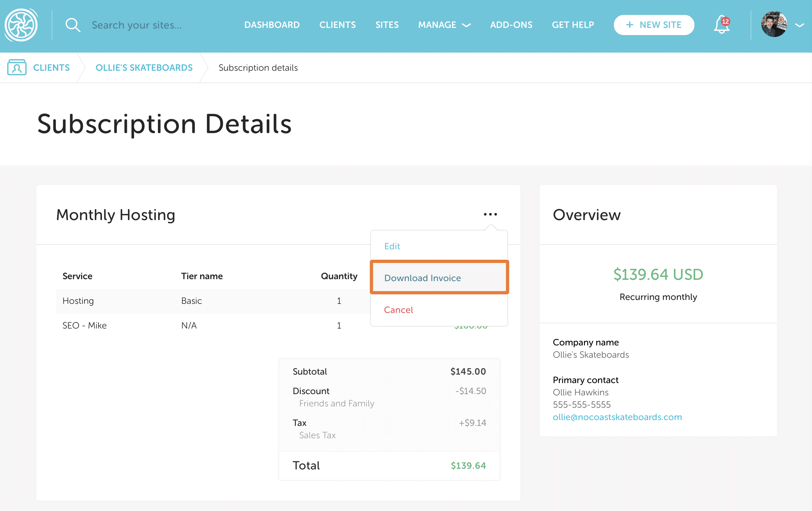Image resolution: width=812 pixels, height=511 pixels.
Task: Expand the Manage dropdown menu
Action: tap(444, 25)
